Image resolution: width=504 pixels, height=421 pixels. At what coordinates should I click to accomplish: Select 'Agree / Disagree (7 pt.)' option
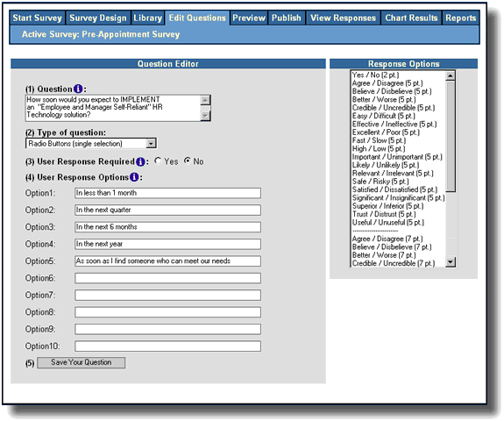[x=387, y=239]
